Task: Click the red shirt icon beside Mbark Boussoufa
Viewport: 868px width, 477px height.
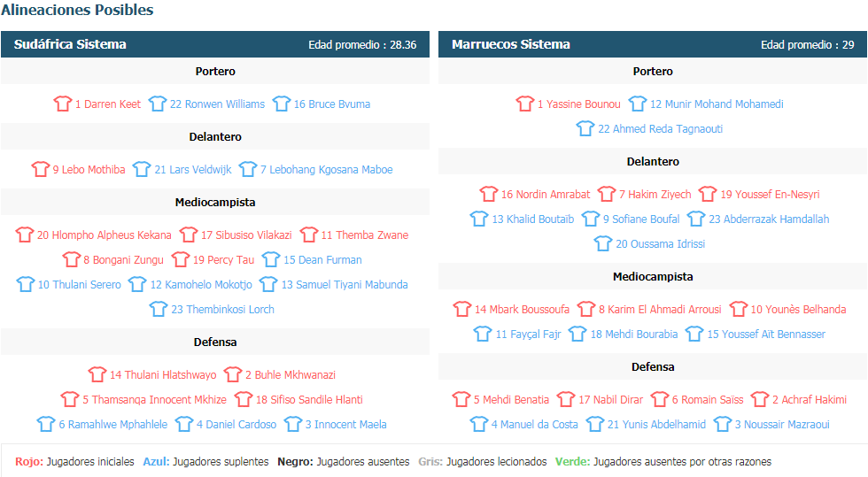Action: [461, 309]
